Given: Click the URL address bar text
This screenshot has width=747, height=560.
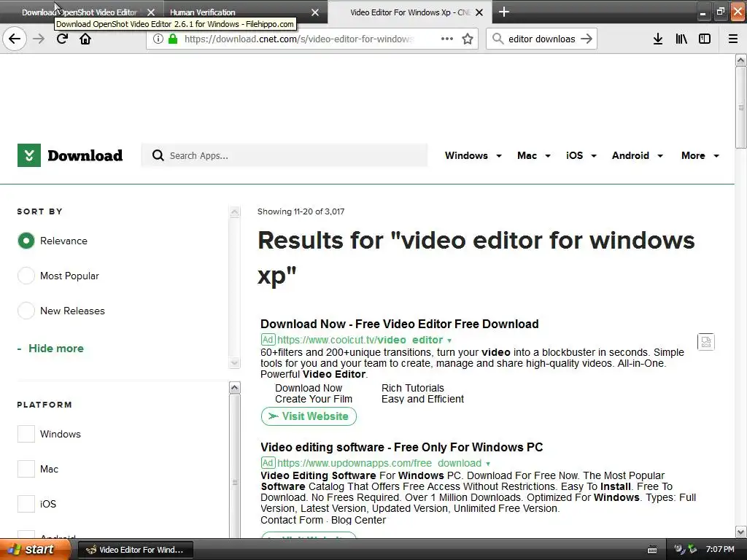Looking at the screenshot, I should [x=299, y=39].
